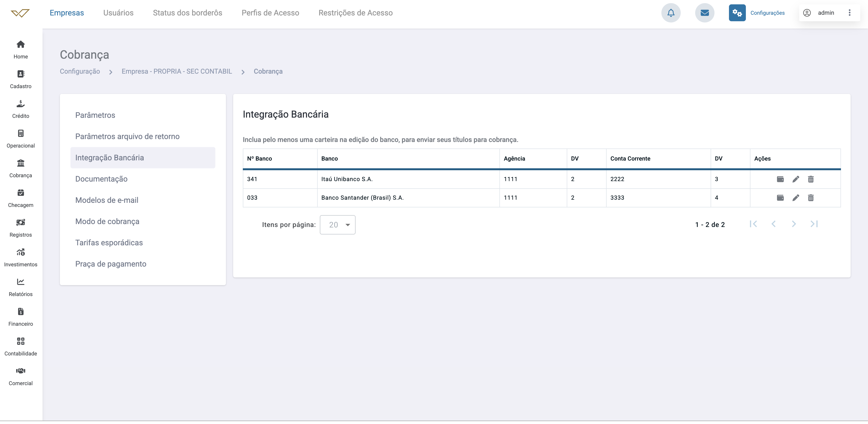Edit the Itaú Unibanco bank row

click(x=796, y=179)
